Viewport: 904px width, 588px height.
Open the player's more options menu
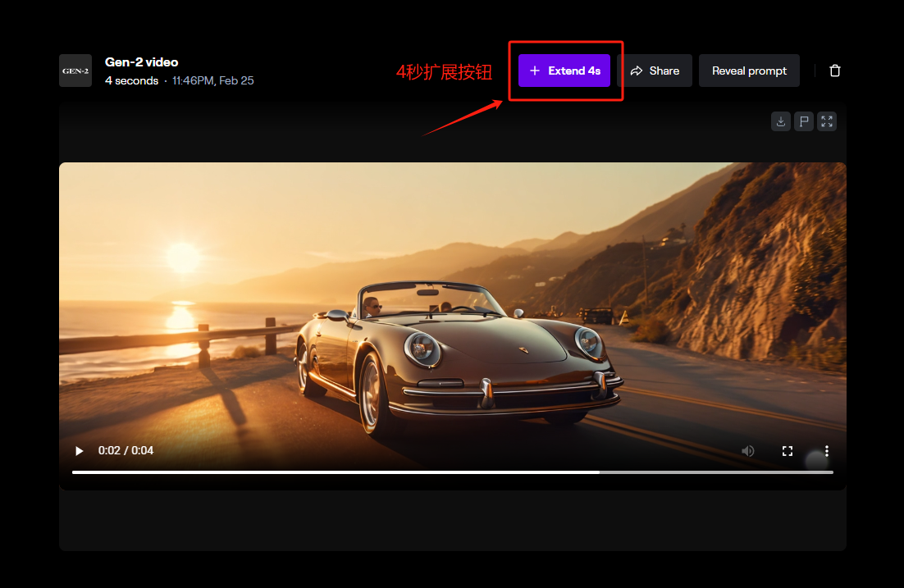click(827, 451)
